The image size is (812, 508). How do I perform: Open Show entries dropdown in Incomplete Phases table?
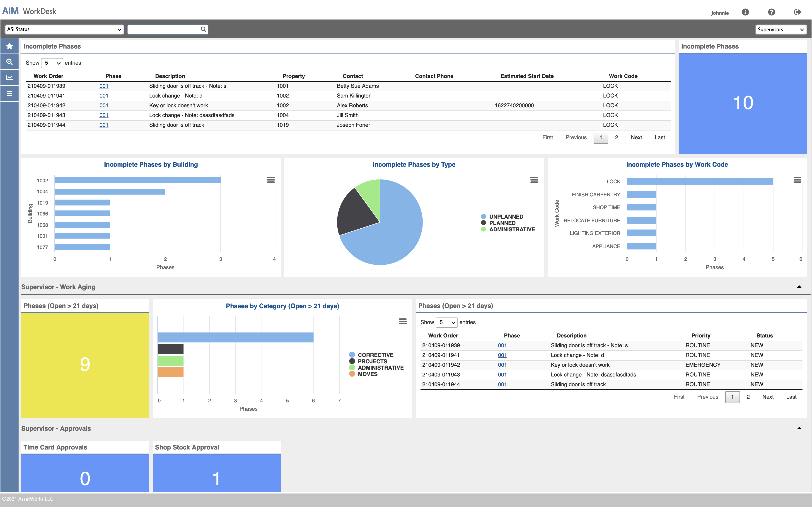point(52,63)
